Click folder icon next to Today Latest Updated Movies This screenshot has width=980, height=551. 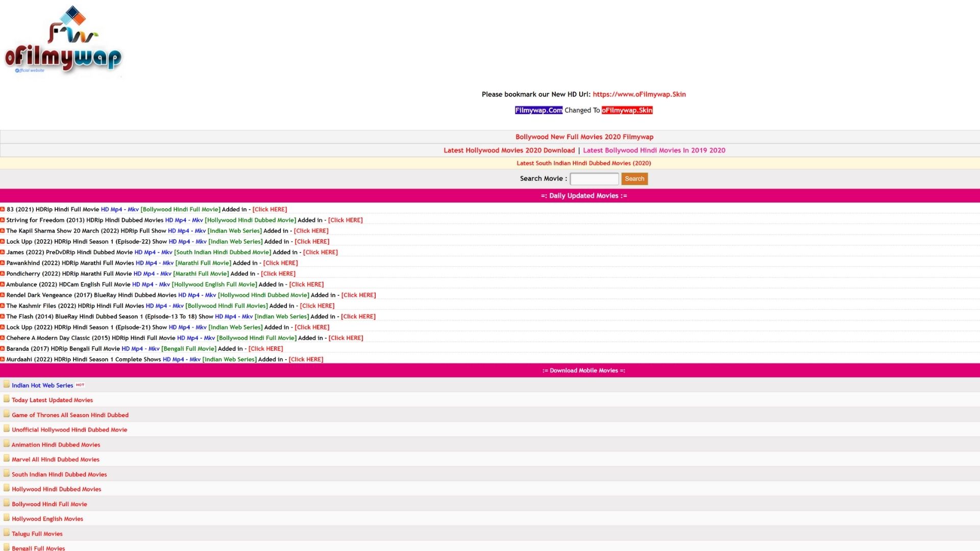(x=7, y=399)
